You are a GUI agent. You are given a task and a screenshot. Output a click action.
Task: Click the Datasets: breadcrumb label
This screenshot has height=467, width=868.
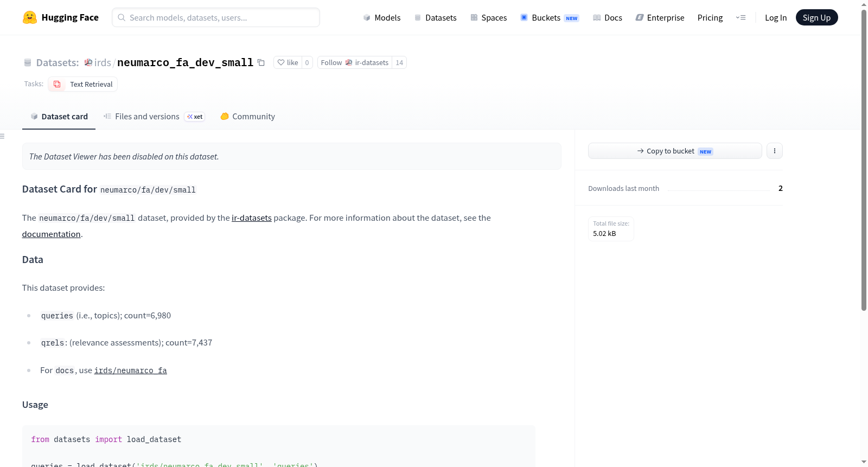coord(58,62)
